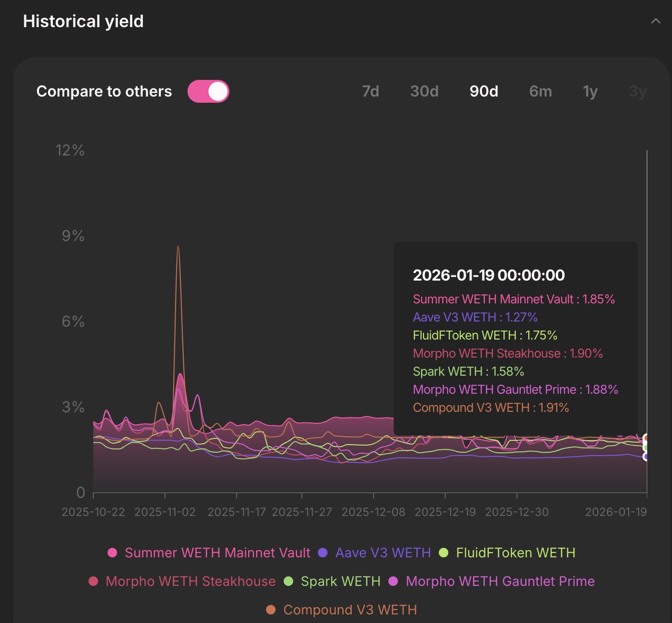Click the Compound spike peak on chart
Viewport: 672px width, 623px height.
point(178,247)
